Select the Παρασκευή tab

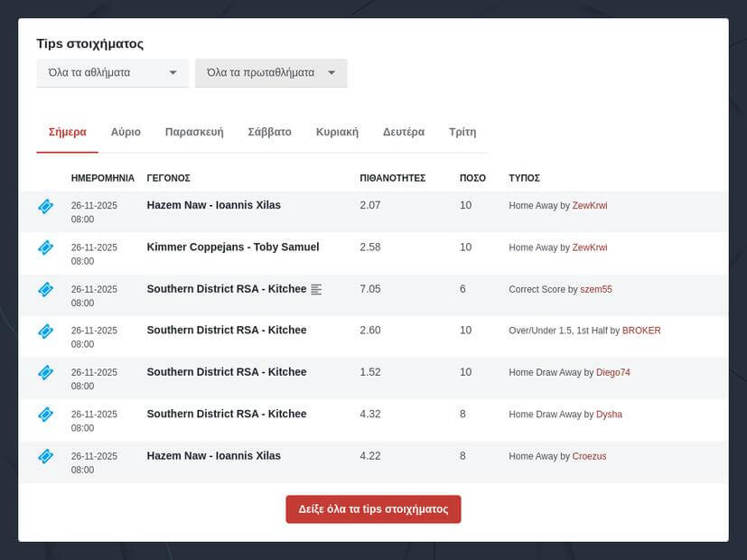coord(194,132)
